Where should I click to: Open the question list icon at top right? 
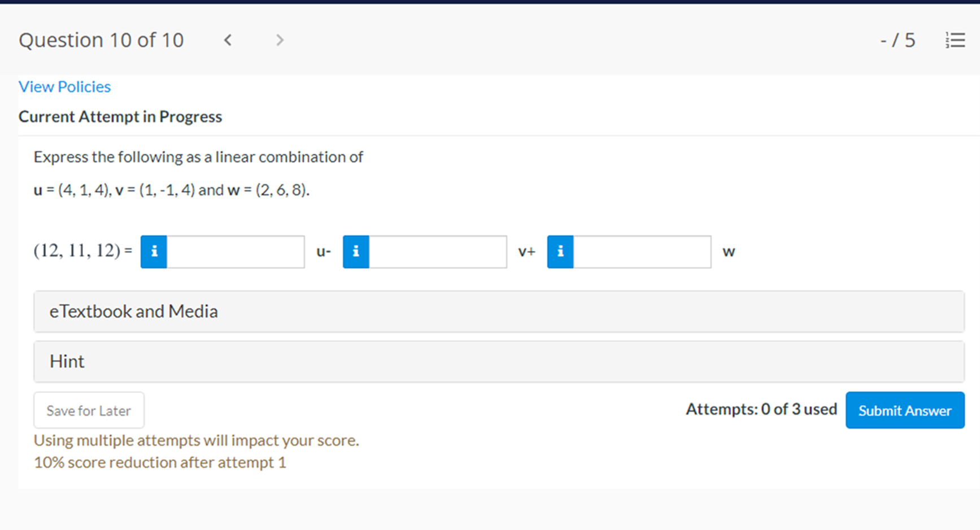tap(955, 40)
